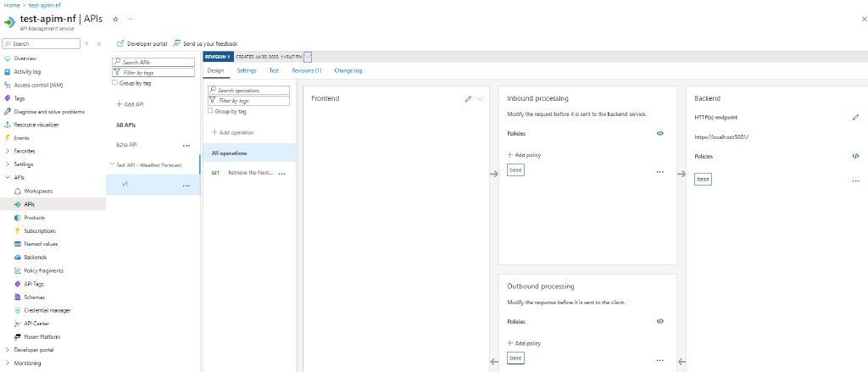Toggle Group by tag for APIs
Screen dimensions: 868x372
pyautogui.click(x=114, y=82)
